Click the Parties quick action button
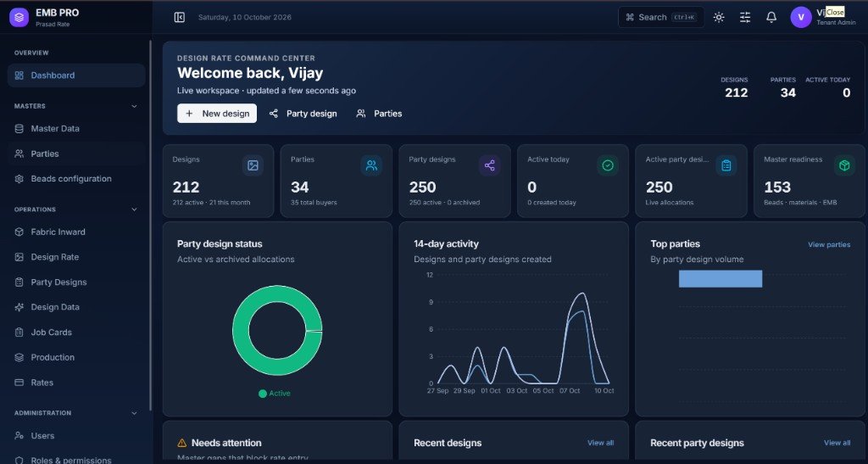Image resolution: width=868 pixels, height=464 pixels. [x=379, y=114]
